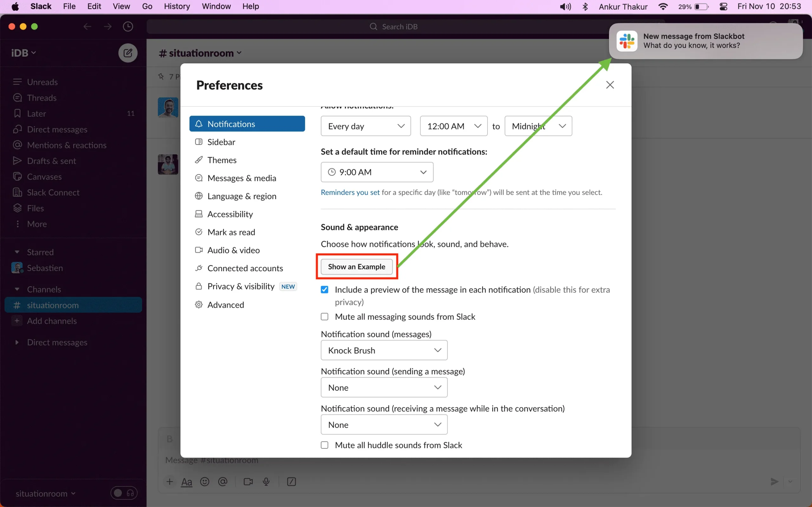
Task: Click History in the menu bar
Action: pos(175,6)
